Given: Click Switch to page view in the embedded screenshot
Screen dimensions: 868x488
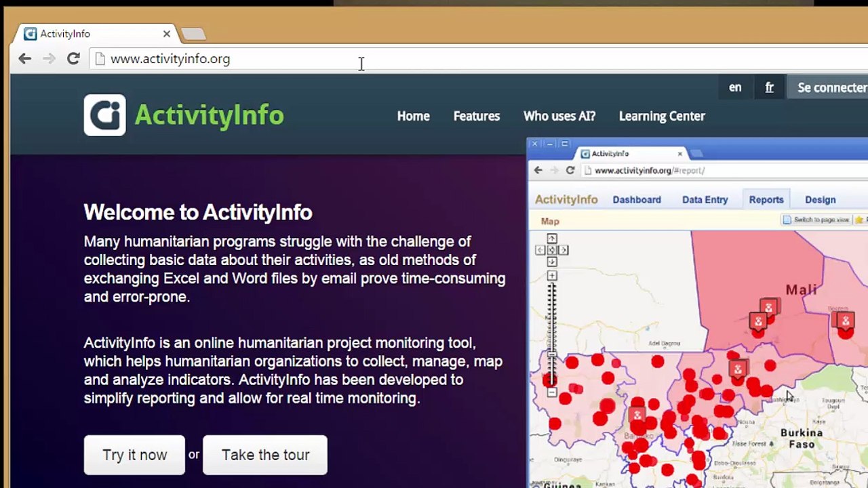Looking at the screenshot, I should (816, 220).
